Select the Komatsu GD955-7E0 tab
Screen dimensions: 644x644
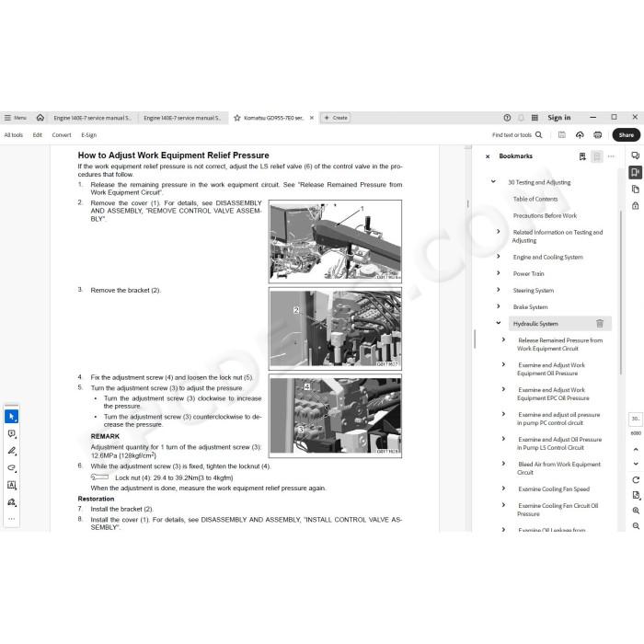click(273, 118)
